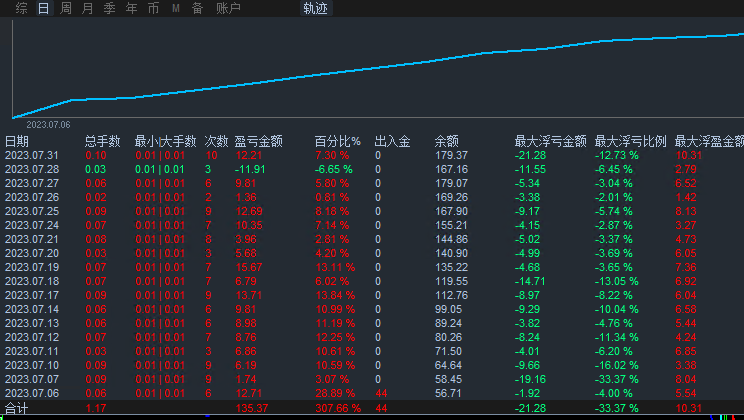744x420 pixels.
Task: Click the 2023.07.06 chart axis label
Action: tap(48, 124)
